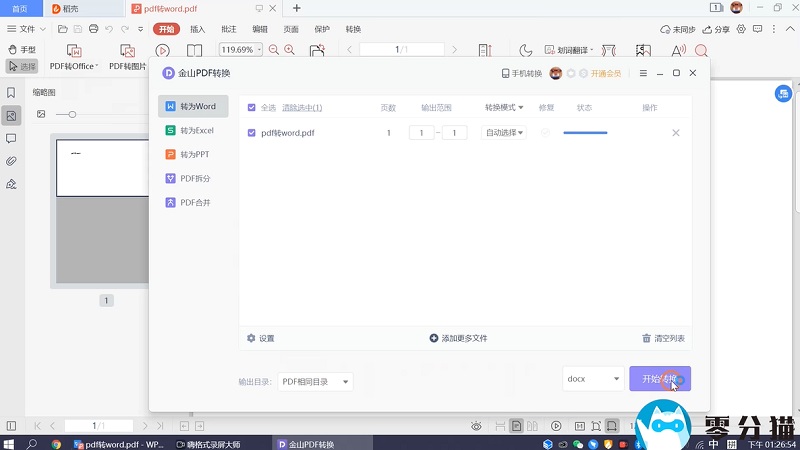
Task: Click the print icon in quick toolbar
Action: coord(93,29)
